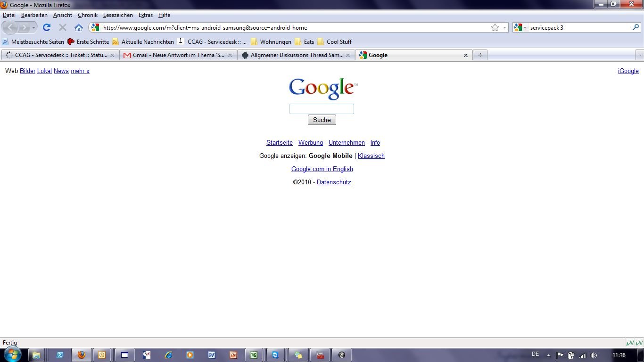The height and width of the screenshot is (362, 644).
Task: Open the Chronik menu
Action: tap(88, 15)
